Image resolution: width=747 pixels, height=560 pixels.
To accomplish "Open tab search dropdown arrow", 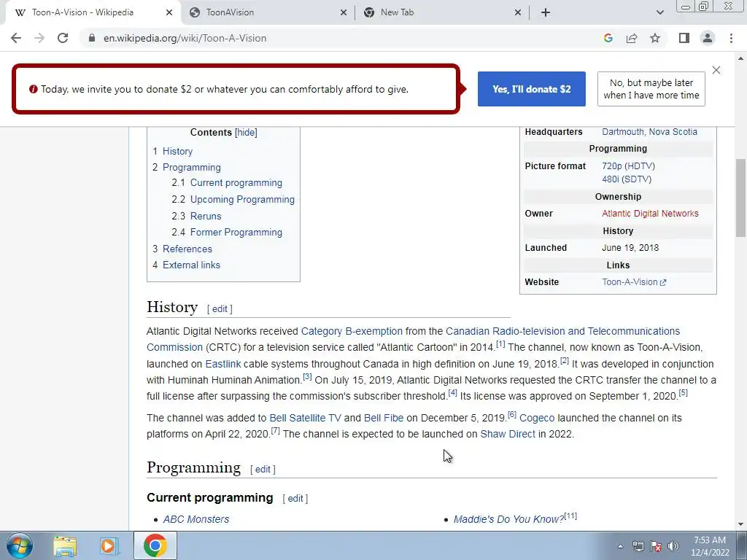I will pyautogui.click(x=659, y=12).
